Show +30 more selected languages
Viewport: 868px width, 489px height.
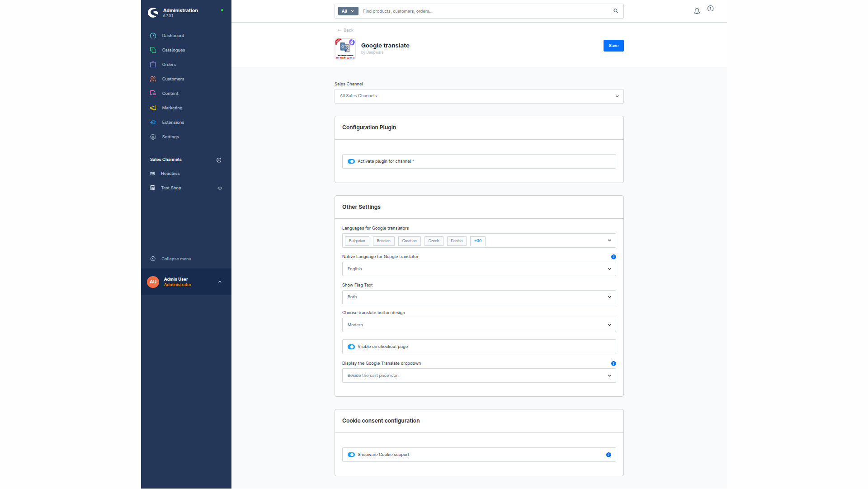478,241
